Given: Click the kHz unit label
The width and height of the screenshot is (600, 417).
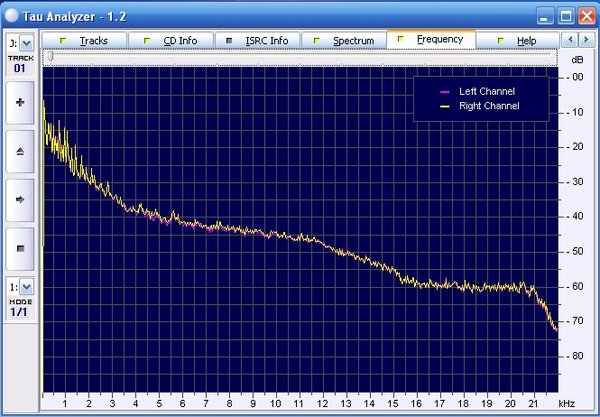Looking at the screenshot, I should (x=567, y=404).
